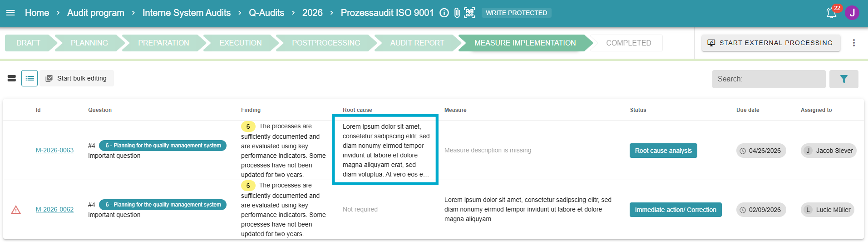This screenshot has height=242, width=868.
Task: Switch to list view layout
Action: click(30, 78)
